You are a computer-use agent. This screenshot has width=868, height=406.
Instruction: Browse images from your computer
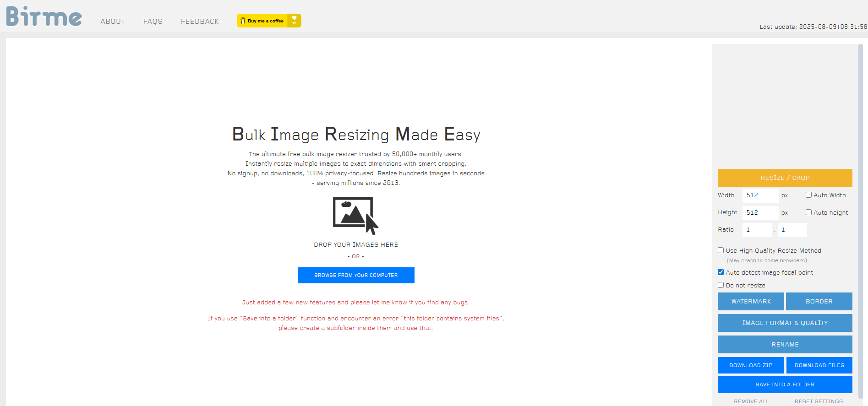tap(356, 276)
